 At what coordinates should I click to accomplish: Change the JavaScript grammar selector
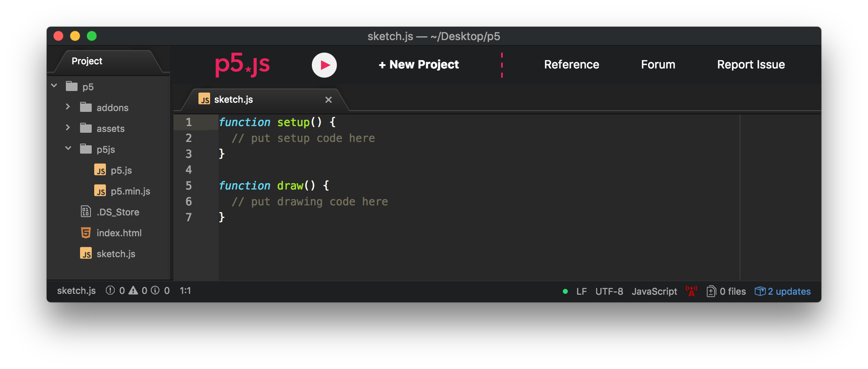pos(654,291)
